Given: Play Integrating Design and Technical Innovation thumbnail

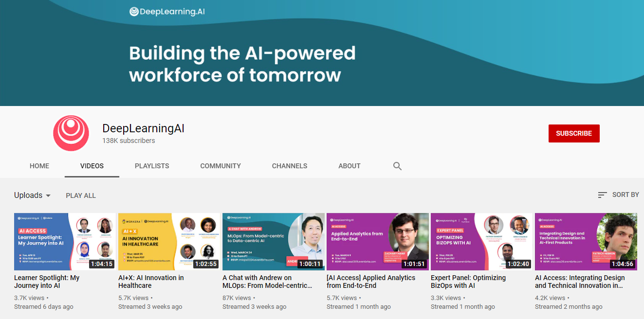Looking at the screenshot, I should [x=586, y=242].
